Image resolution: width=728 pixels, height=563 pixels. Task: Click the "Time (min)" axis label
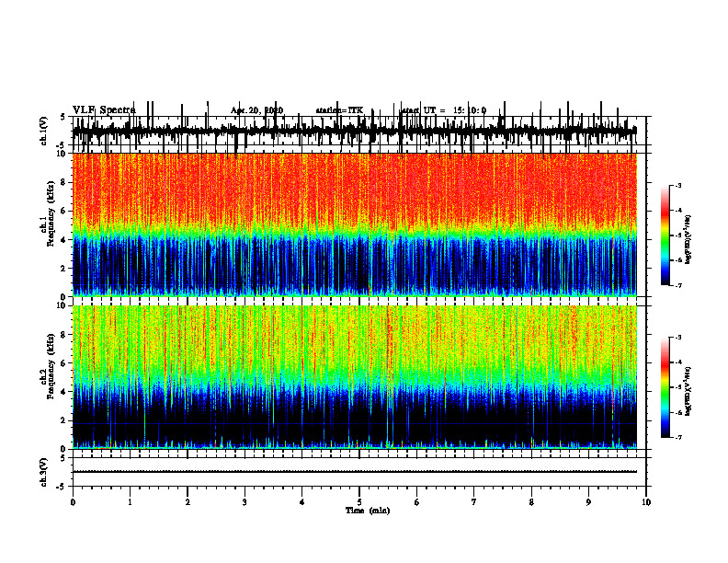tap(368, 511)
